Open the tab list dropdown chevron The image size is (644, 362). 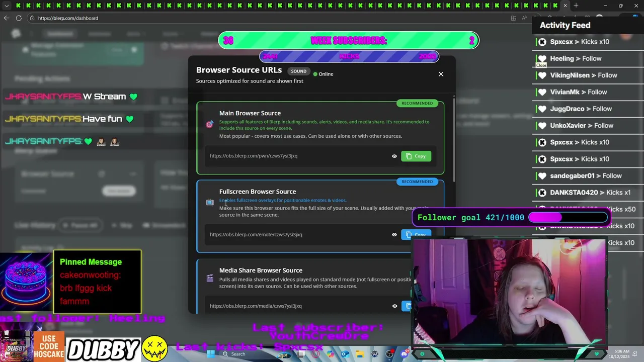(7, 6)
